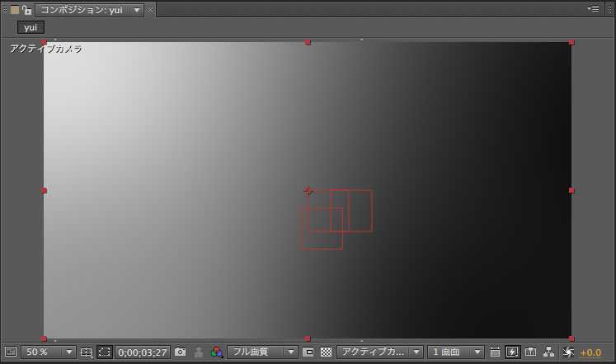Click the layer anchor point crosshair
Viewport: 616px width, 364px height.
coord(308,191)
